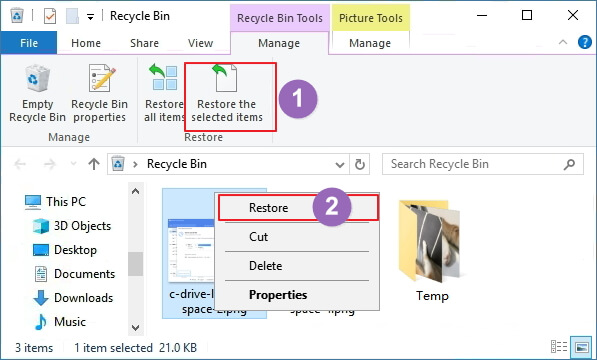The width and height of the screenshot is (597, 360).
Task: Switch to Details view in status bar
Action: tap(559, 347)
